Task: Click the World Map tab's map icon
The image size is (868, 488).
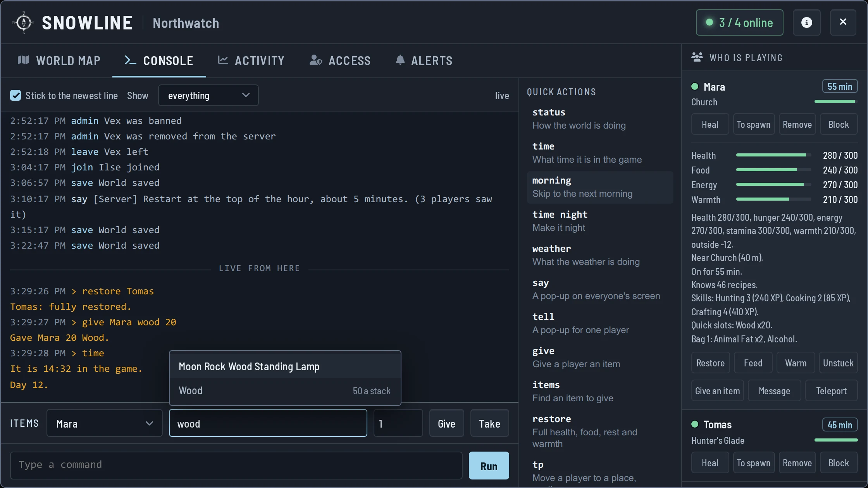Action: 24,60
